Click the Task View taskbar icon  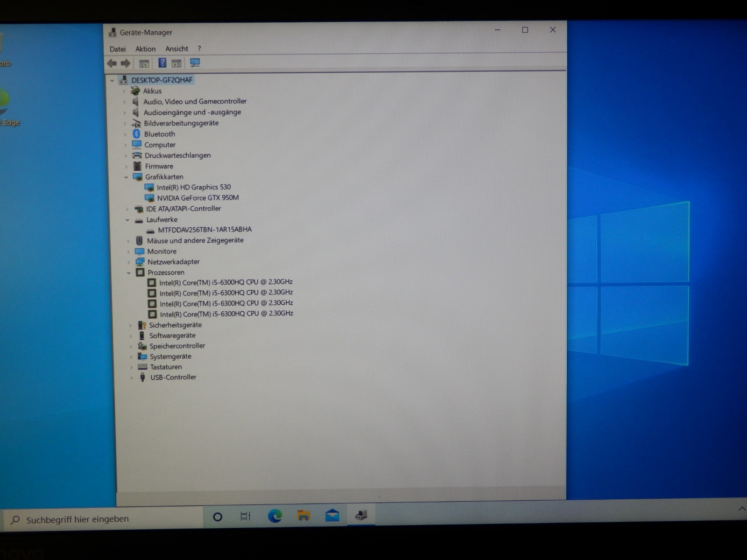[x=246, y=516]
